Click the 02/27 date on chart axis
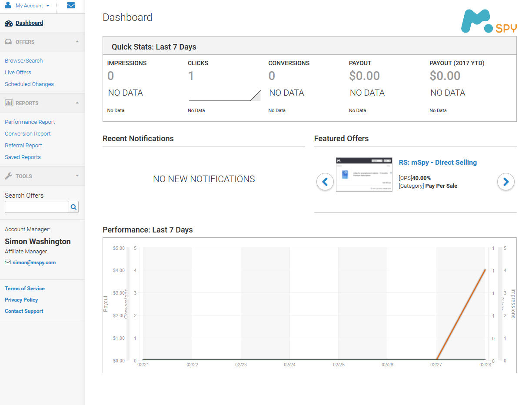Screen dimensions: 532x405 tap(436, 365)
